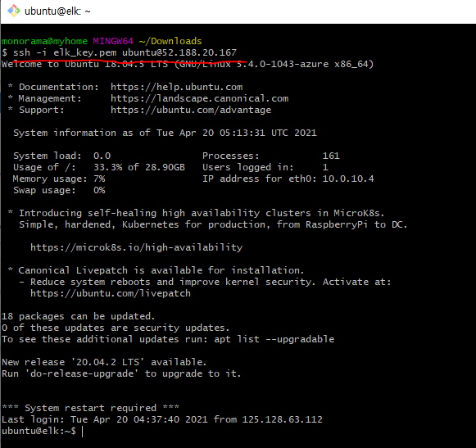Click 'System information as of Tue Apr 20' line
Image resolution: width=476 pixels, height=448 pixels.
[x=165, y=133]
